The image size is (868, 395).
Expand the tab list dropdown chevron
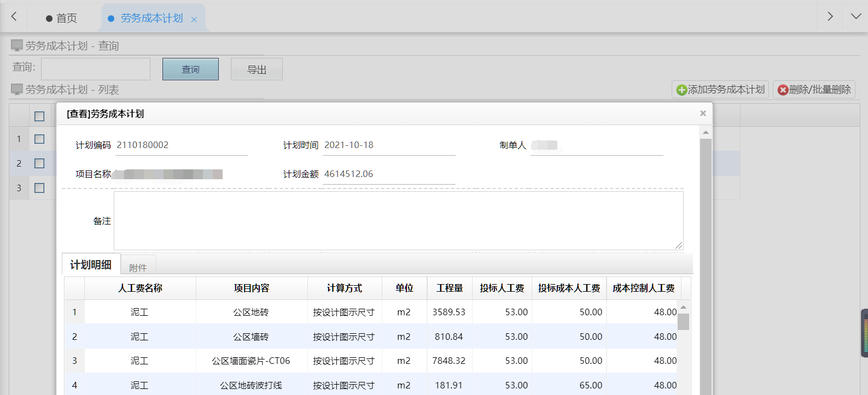(856, 16)
